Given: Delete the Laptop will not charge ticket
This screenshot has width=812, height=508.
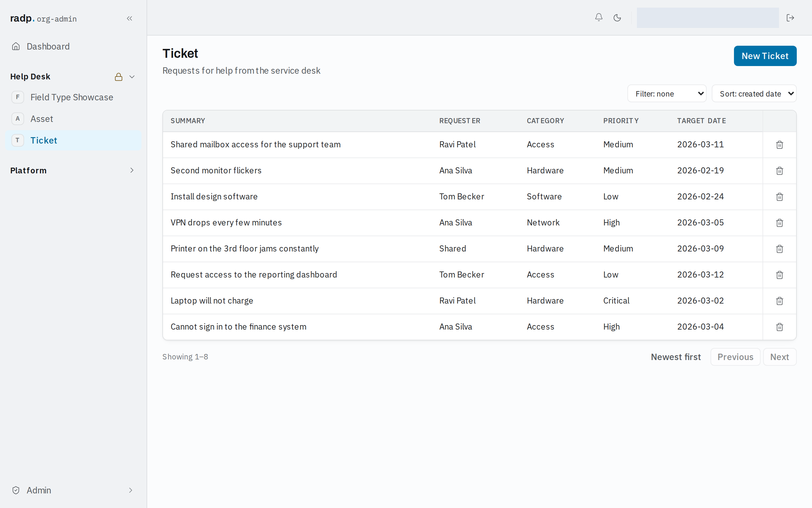Looking at the screenshot, I should coord(779,301).
